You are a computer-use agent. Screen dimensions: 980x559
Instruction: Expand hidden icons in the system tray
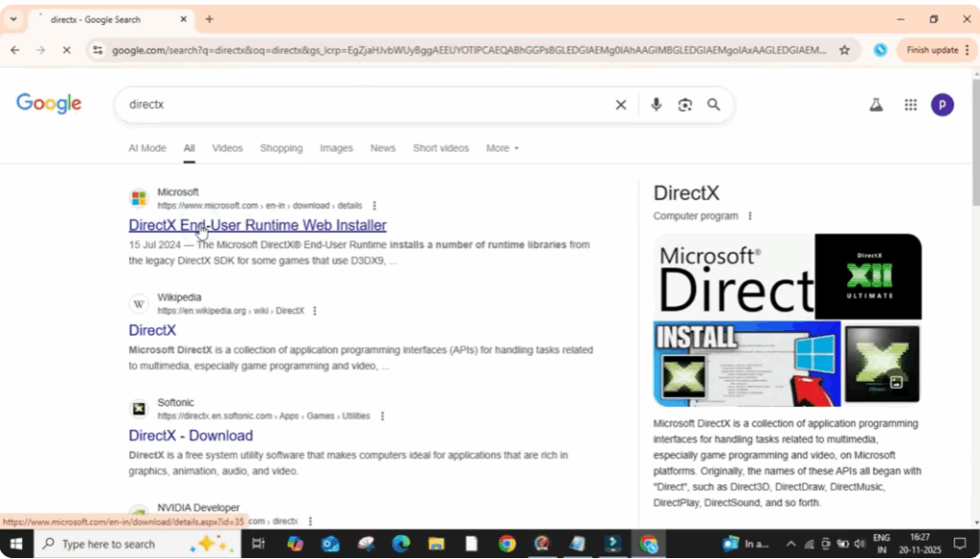click(x=791, y=543)
